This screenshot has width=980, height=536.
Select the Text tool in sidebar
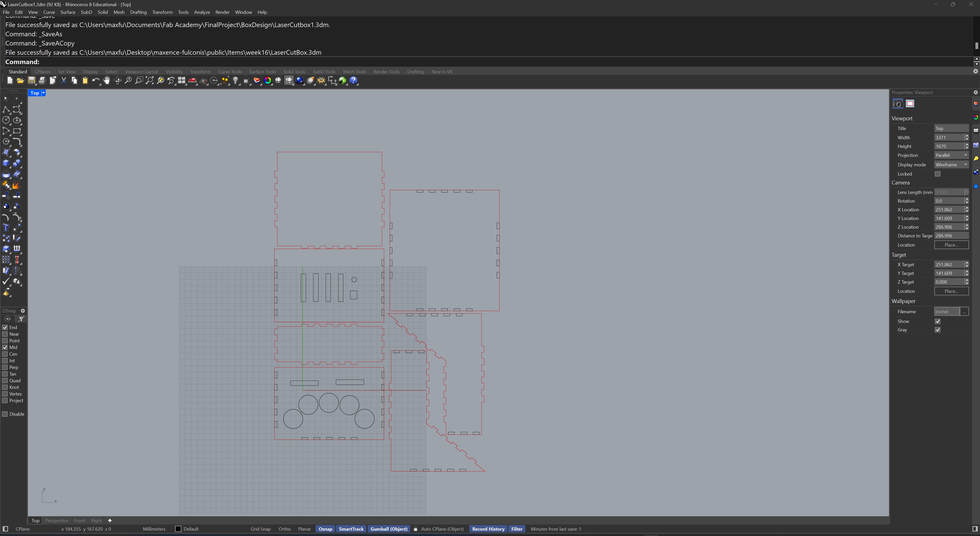pos(6,228)
